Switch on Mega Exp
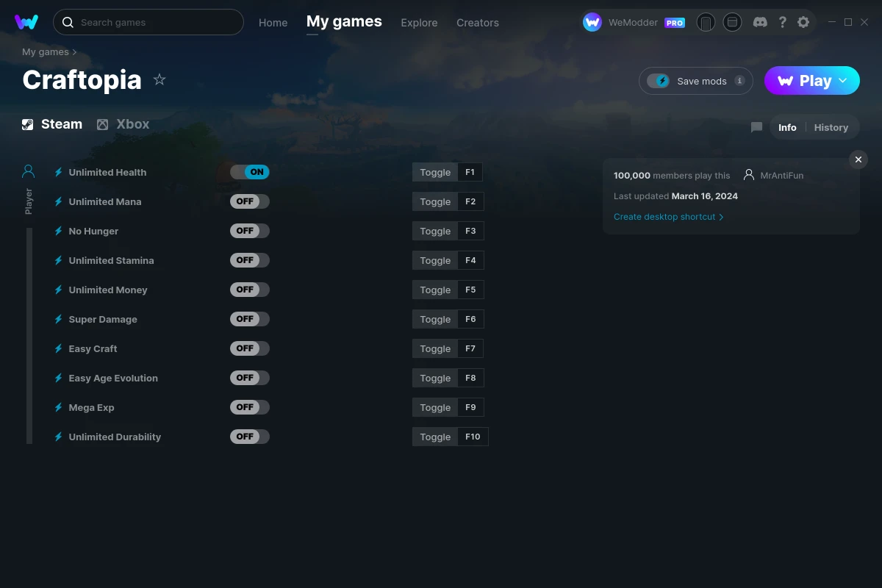 pyautogui.click(x=249, y=406)
